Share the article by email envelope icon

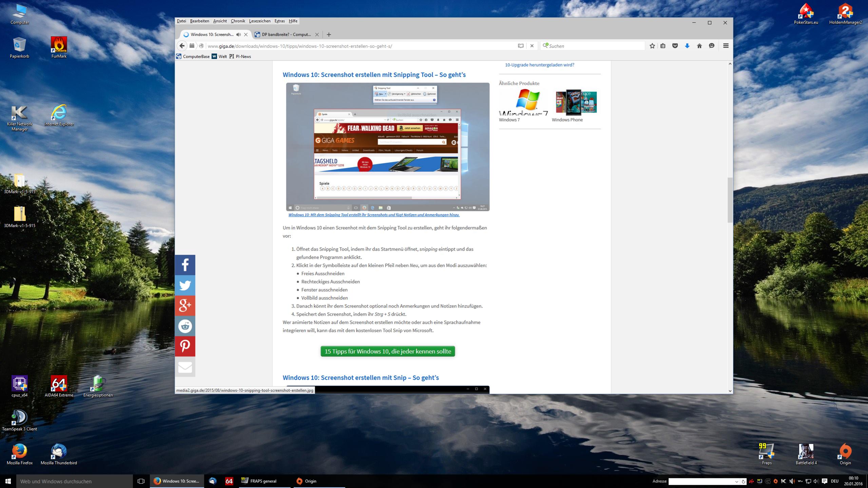185,367
